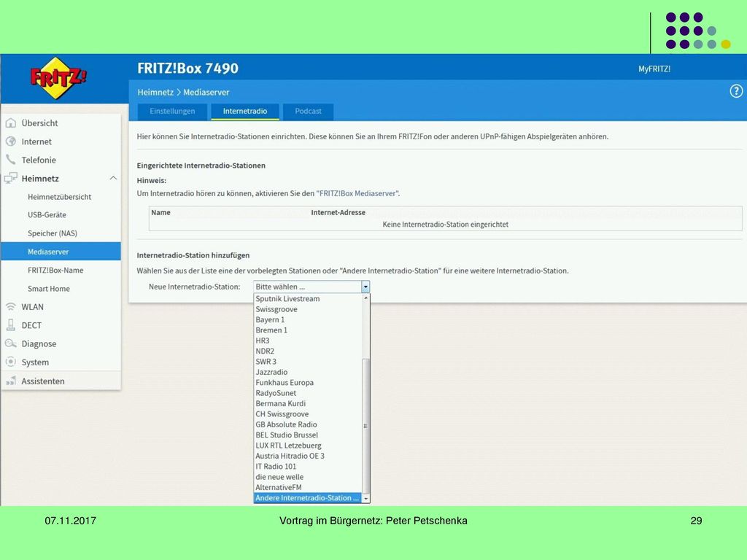
Task: Select Bremen 1 station
Action: (308, 330)
